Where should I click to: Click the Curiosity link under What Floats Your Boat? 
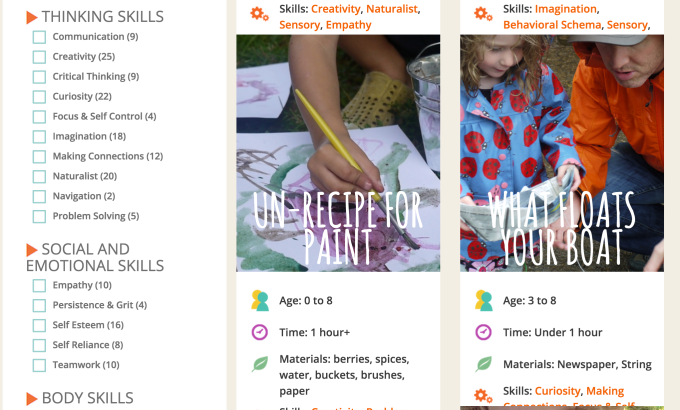tap(557, 391)
